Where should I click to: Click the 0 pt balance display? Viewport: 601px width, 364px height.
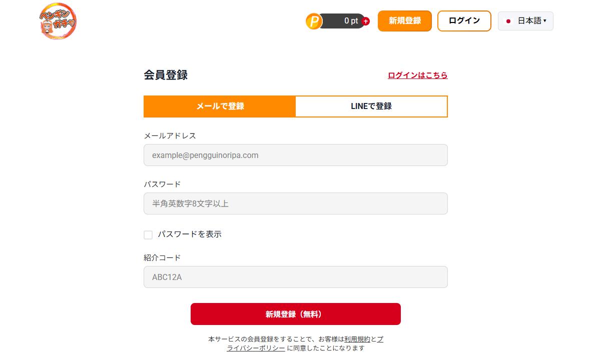346,21
